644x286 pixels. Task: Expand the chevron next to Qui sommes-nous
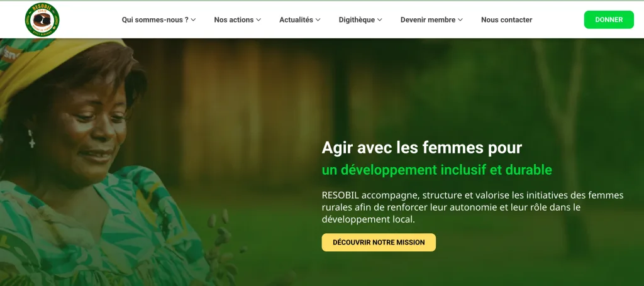click(x=194, y=19)
